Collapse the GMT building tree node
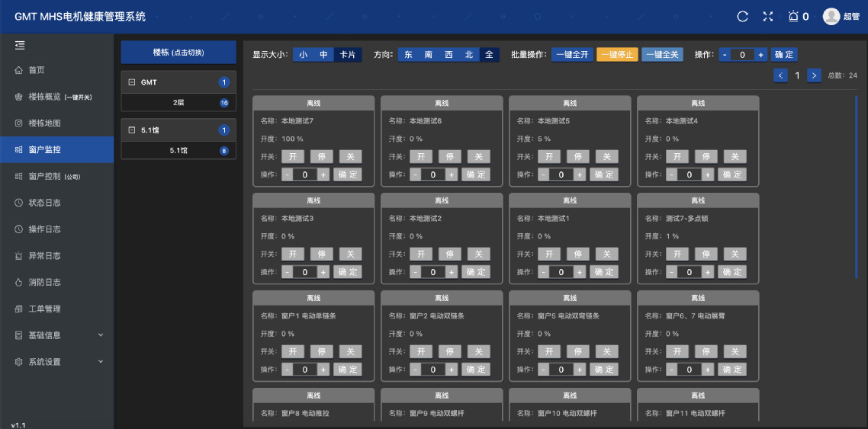868x429 pixels. pos(132,82)
